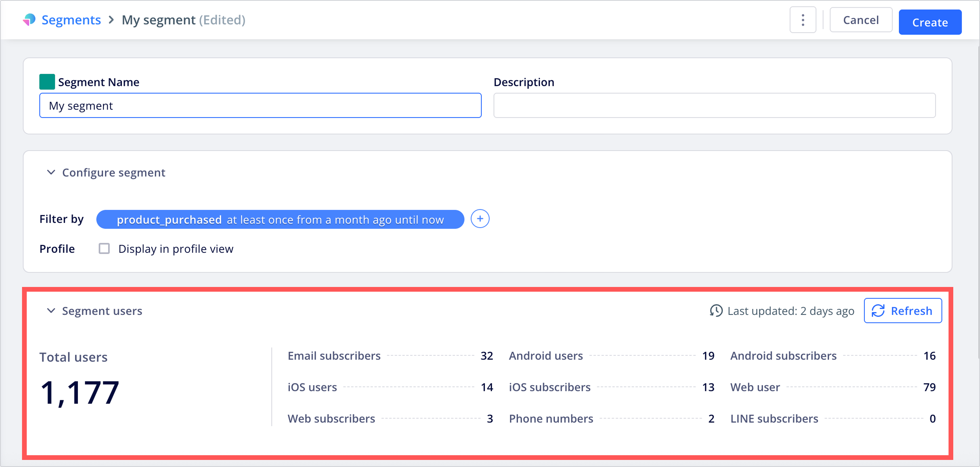Click the plus icon to add filter
This screenshot has height=467, width=980.
(x=480, y=219)
